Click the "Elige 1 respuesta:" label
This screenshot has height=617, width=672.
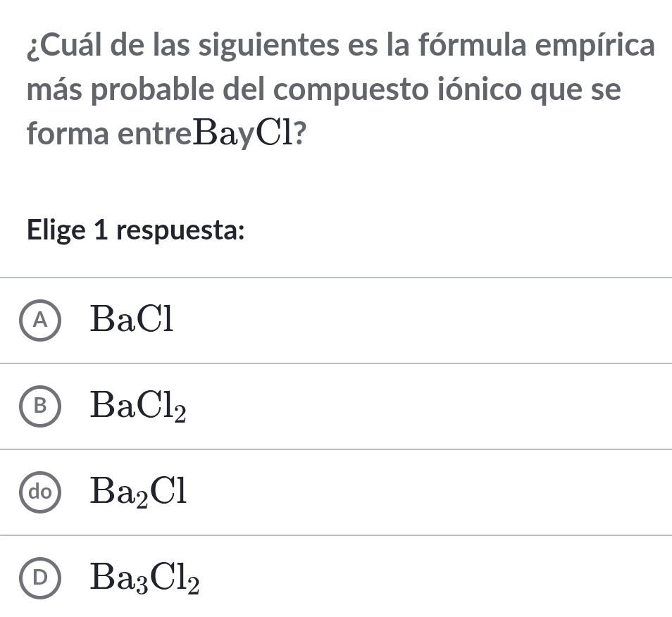pos(135,230)
